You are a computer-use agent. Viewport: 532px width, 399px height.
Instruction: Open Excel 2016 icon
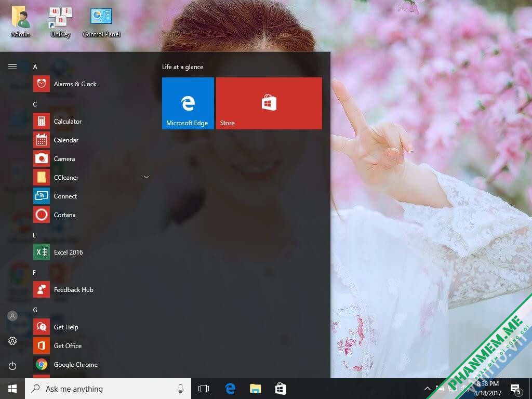click(42, 252)
